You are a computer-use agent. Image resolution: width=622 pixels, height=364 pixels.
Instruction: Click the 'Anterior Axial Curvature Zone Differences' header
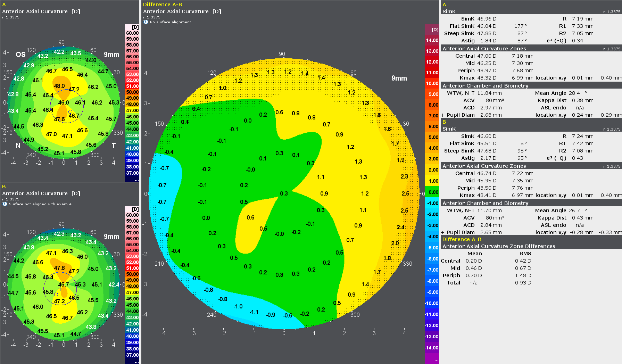click(x=499, y=246)
